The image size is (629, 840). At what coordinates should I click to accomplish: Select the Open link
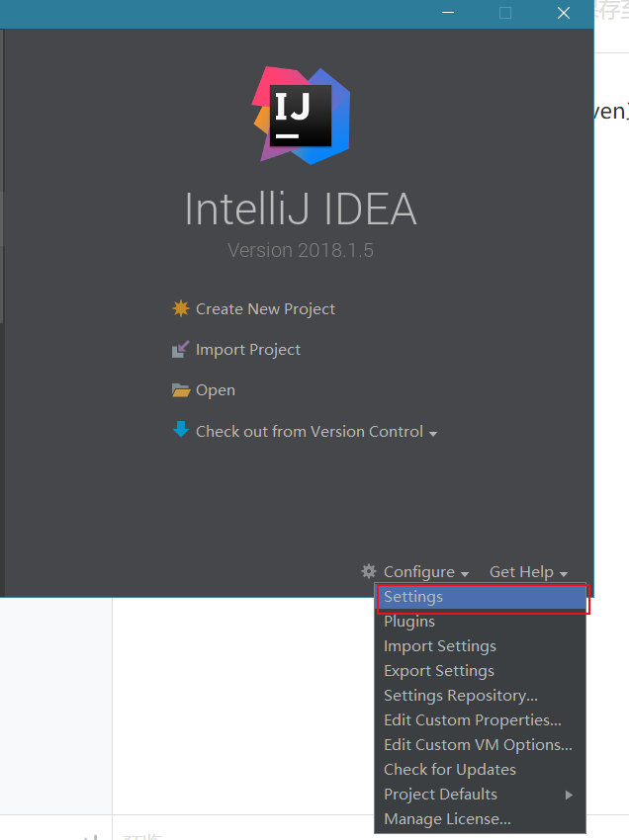click(215, 390)
